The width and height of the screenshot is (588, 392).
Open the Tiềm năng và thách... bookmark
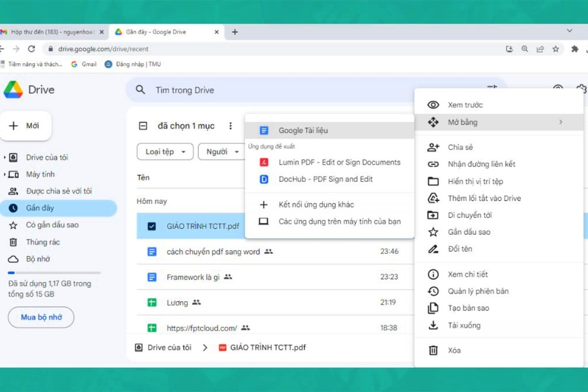pos(32,64)
